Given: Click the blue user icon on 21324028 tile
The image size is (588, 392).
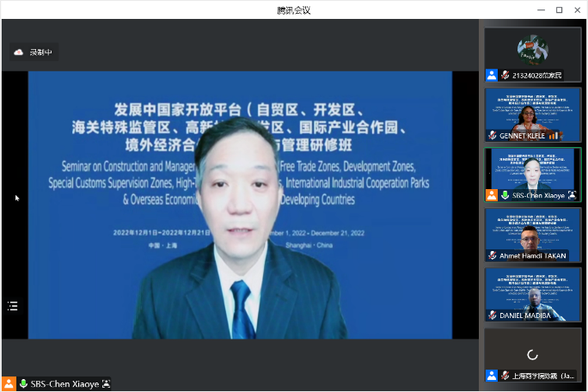Looking at the screenshot, I should pyautogui.click(x=492, y=75).
